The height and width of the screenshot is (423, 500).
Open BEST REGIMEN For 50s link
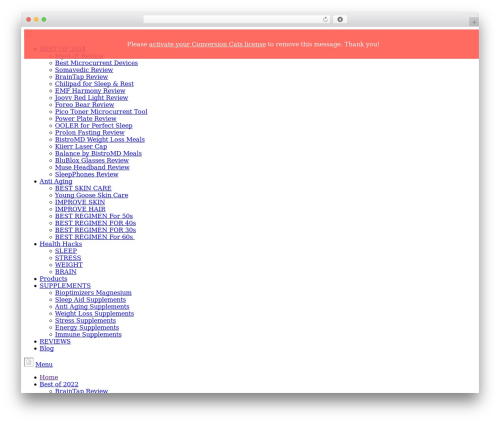(94, 216)
